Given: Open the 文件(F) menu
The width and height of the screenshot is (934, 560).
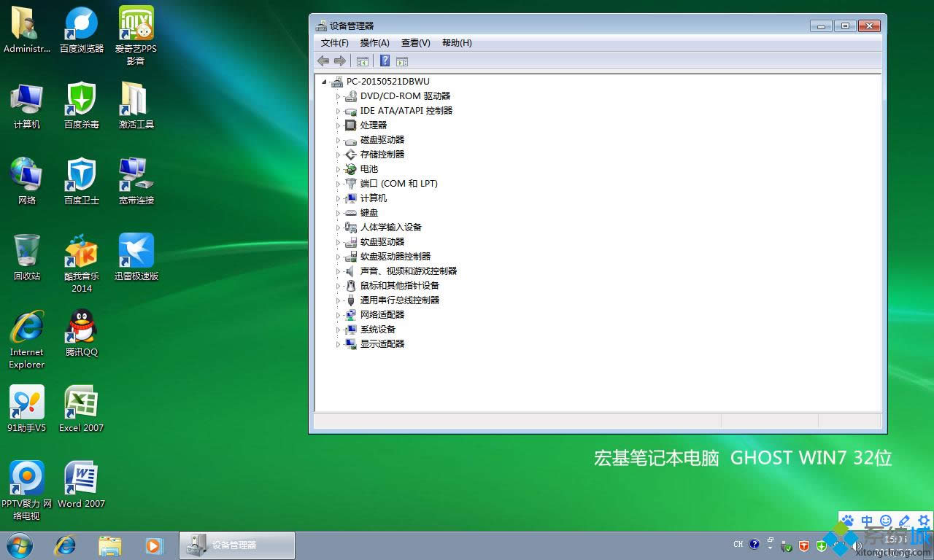Looking at the screenshot, I should [x=334, y=43].
